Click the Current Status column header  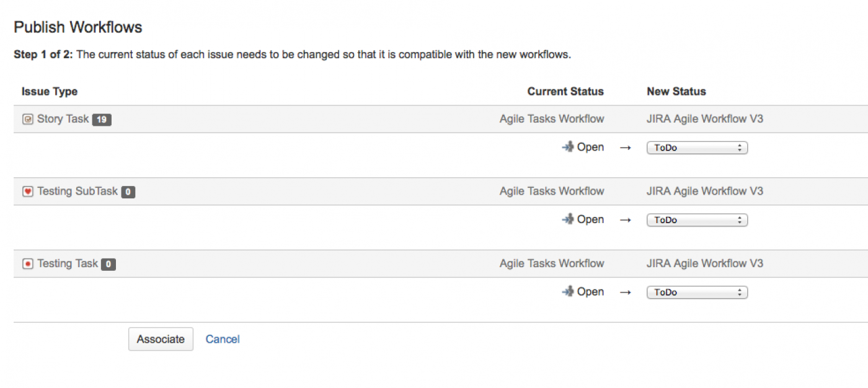coord(565,92)
